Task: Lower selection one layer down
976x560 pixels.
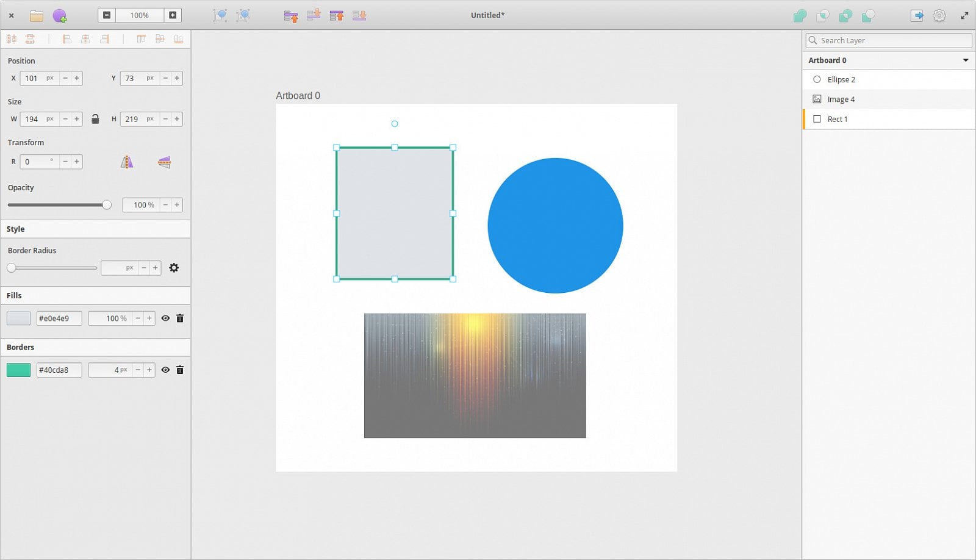Action: pyautogui.click(x=314, y=15)
